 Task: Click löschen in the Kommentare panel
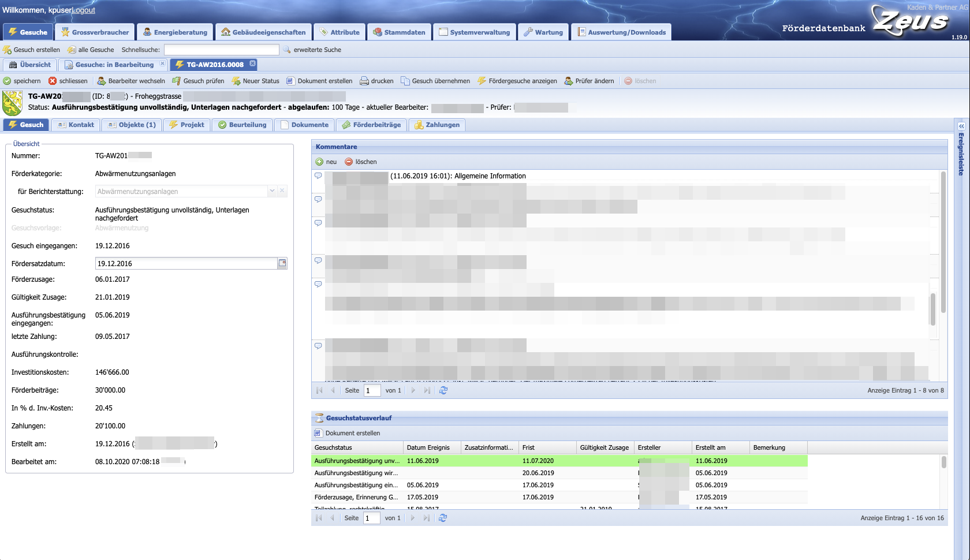click(361, 162)
